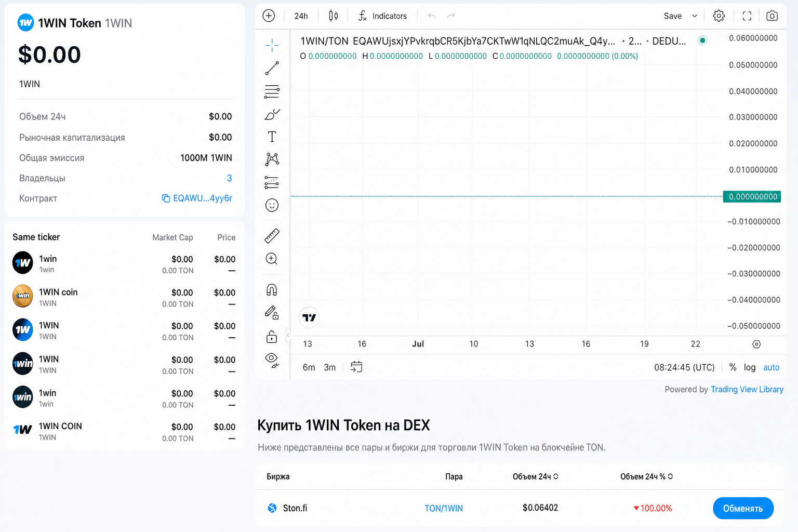The image size is (798, 532).
Task: Select the Fibonacci retracement tool
Action: (x=272, y=91)
